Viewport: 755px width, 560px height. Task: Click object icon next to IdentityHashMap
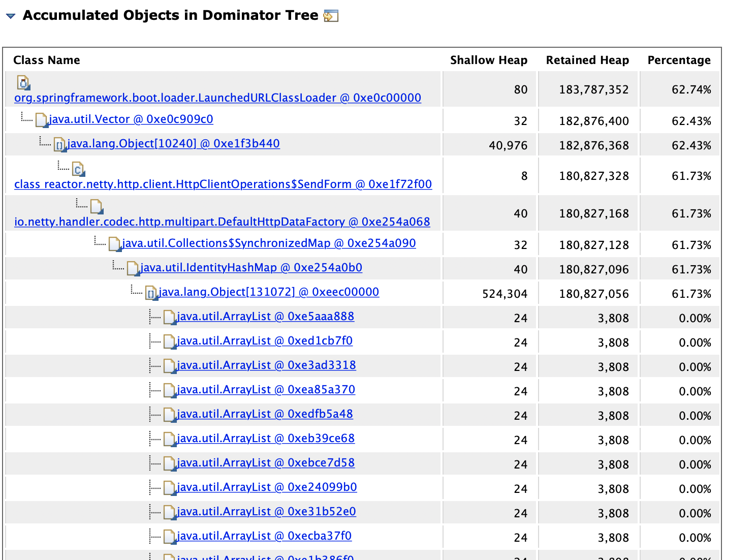(133, 268)
